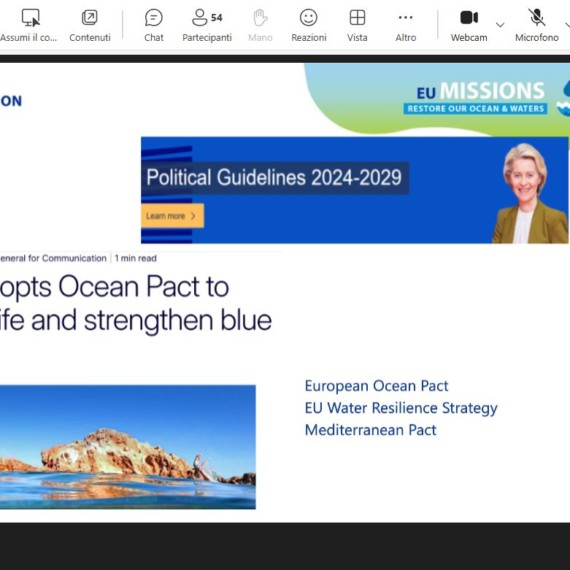Click EU Water Resilience Strategy text
The height and width of the screenshot is (570, 570).
pyautogui.click(x=401, y=408)
